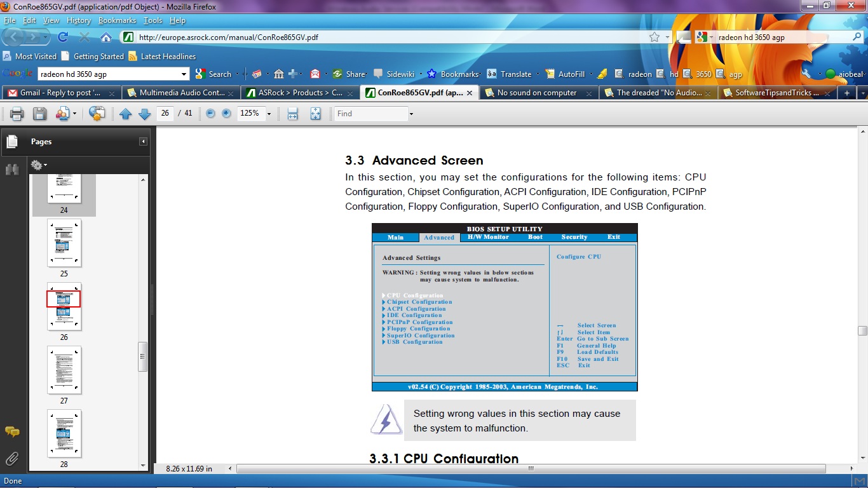The height and width of the screenshot is (488, 868).
Task: Click the Google toolbar highlighter icon
Action: pyautogui.click(x=602, y=74)
